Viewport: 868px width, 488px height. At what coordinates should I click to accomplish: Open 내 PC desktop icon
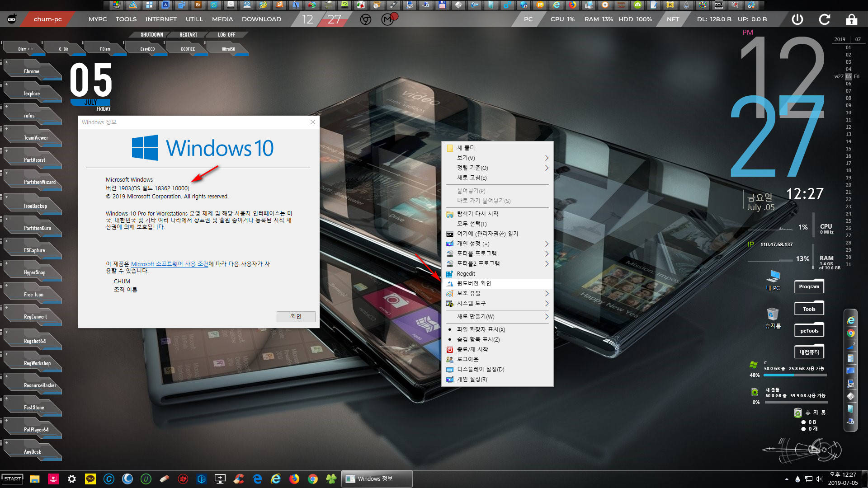pyautogui.click(x=773, y=280)
